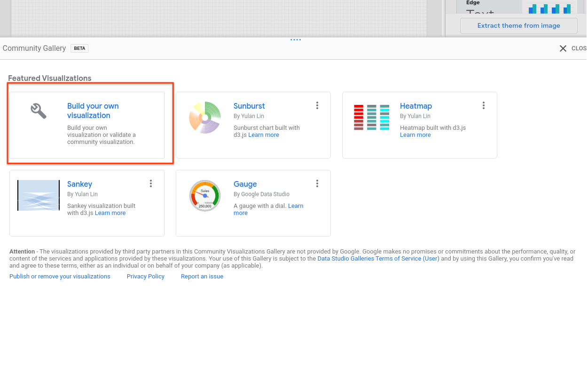
Task: Close the Community Gallery panel
Action: (563, 48)
